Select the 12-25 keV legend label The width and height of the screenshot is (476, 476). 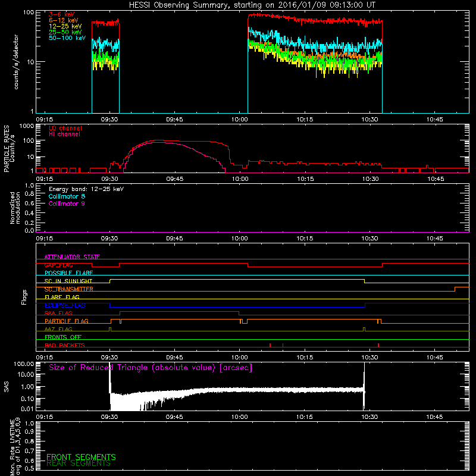click(65, 26)
